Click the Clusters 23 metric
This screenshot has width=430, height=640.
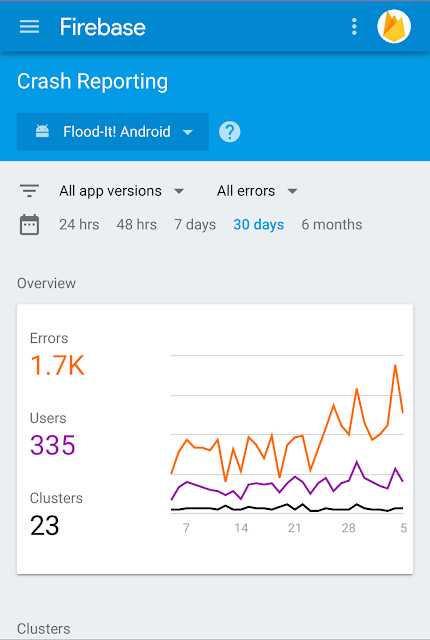click(56, 514)
